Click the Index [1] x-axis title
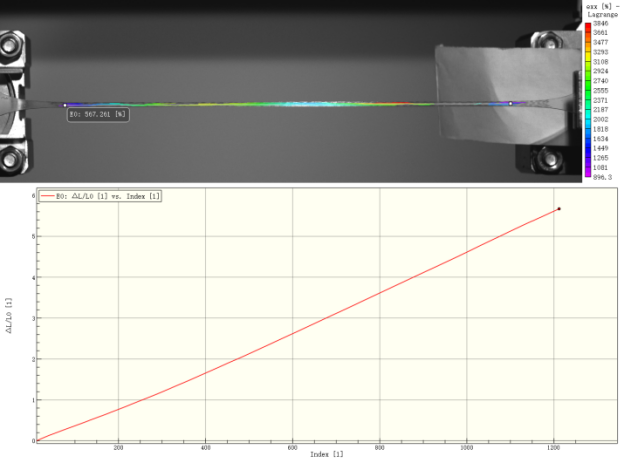625x464 pixels. tap(322, 455)
